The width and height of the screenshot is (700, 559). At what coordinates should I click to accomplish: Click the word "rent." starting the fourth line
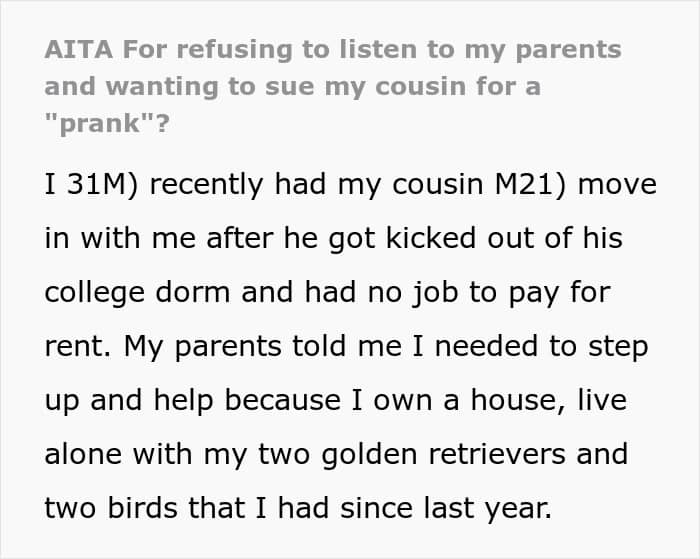click(x=78, y=348)
